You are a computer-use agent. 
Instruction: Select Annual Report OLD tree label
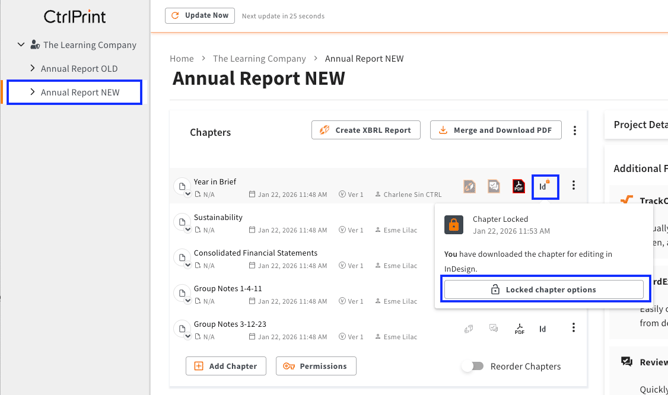[79, 69]
